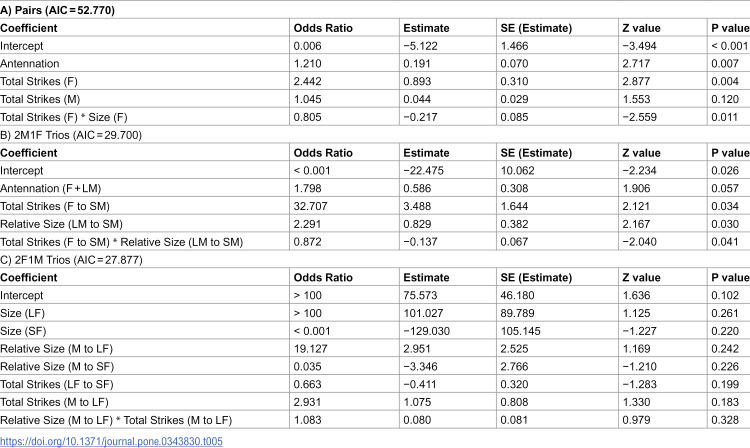Click the Pairs (AIC=52.770) section heading
Viewport: 750px width, 448px height.
[x=57, y=10]
